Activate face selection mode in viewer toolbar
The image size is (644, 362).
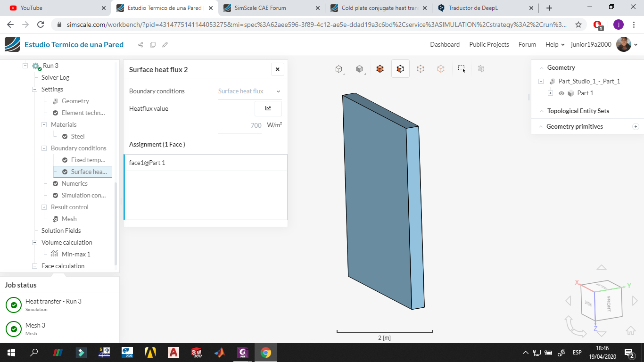tap(400, 69)
